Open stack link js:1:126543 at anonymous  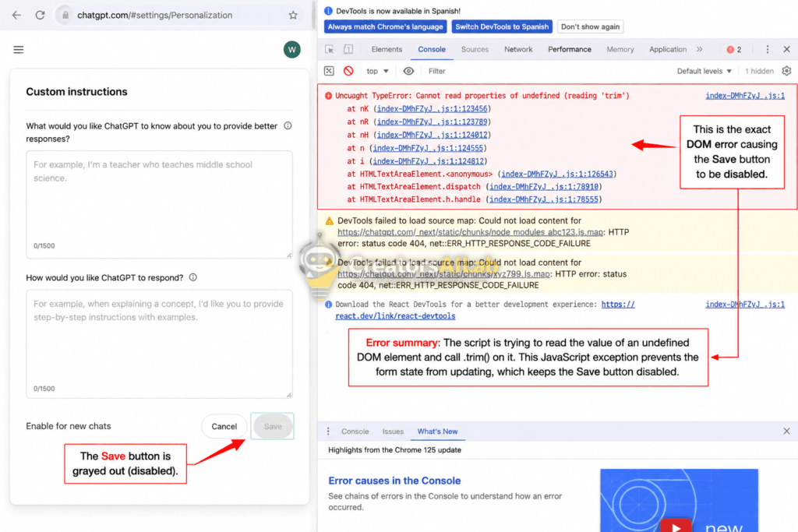(556, 174)
